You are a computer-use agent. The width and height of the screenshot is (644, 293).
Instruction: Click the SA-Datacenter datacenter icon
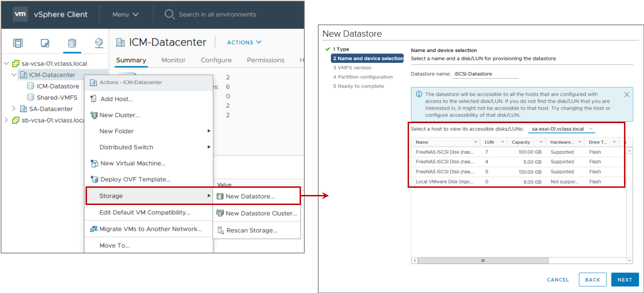(x=23, y=109)
